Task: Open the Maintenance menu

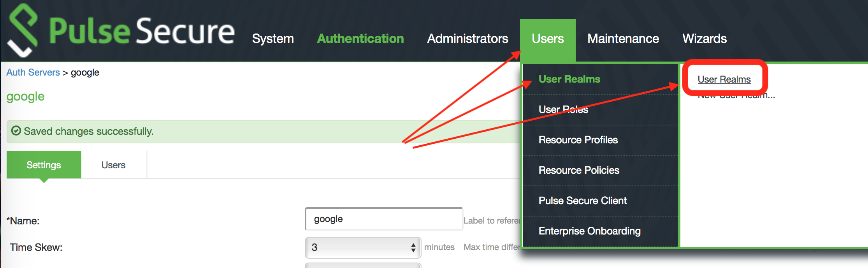Action: [623, 39]
